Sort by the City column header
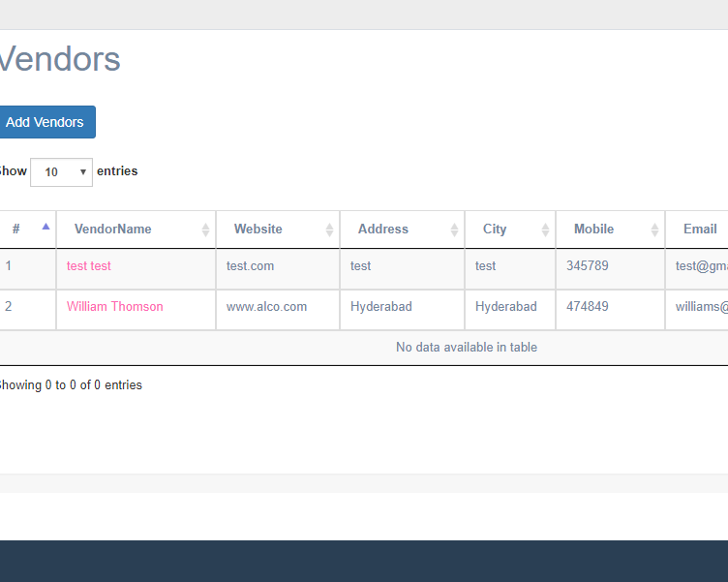Screen dimensions: 728x582 coord(510,229)
